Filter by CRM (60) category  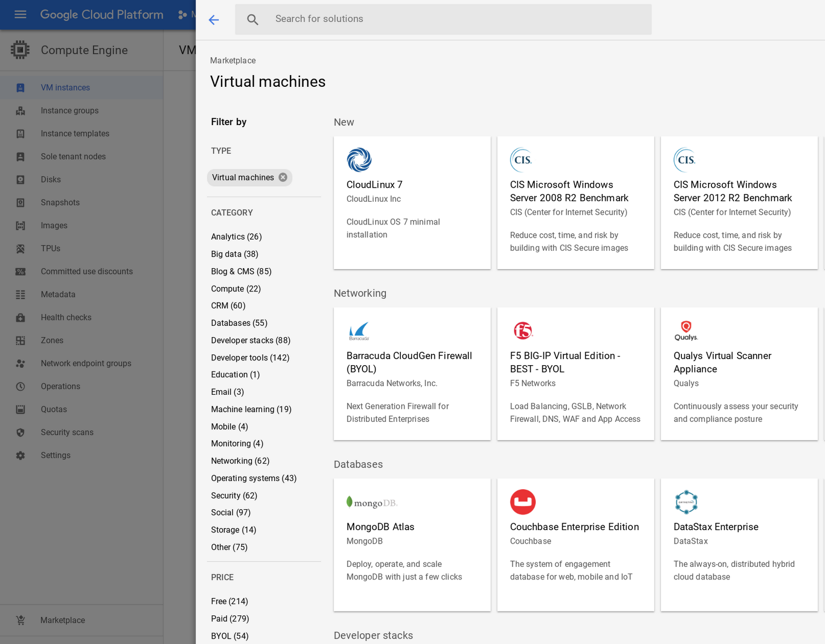(x=228, y=306)
